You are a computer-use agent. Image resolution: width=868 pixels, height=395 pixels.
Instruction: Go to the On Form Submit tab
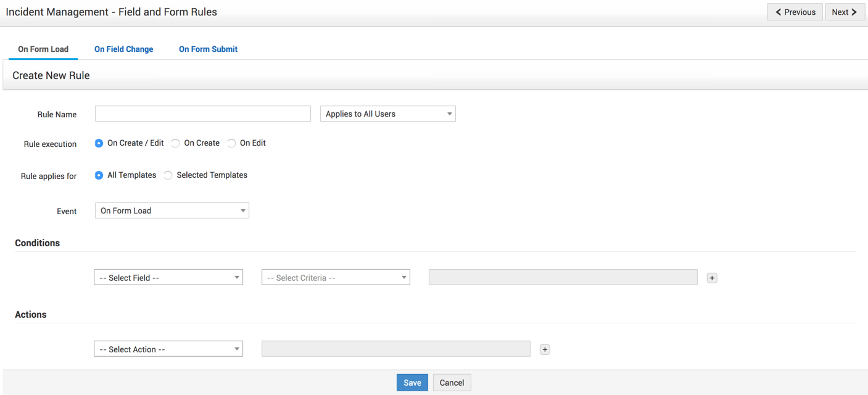(x=208, y=49)
